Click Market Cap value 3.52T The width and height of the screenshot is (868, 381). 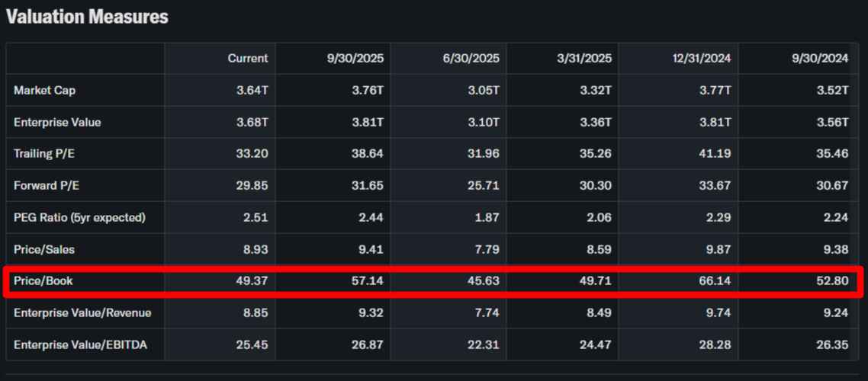833,90
